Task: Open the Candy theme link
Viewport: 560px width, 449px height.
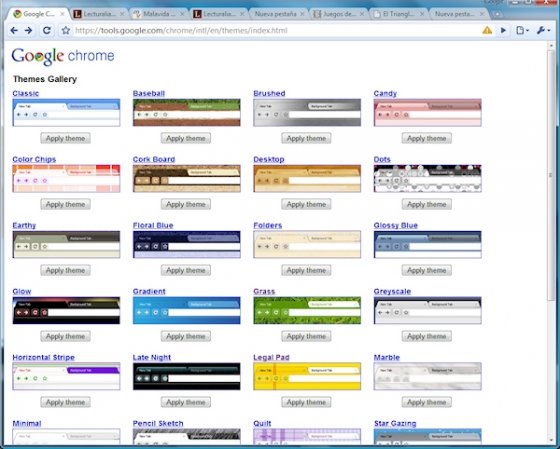Action: (385, 94)
